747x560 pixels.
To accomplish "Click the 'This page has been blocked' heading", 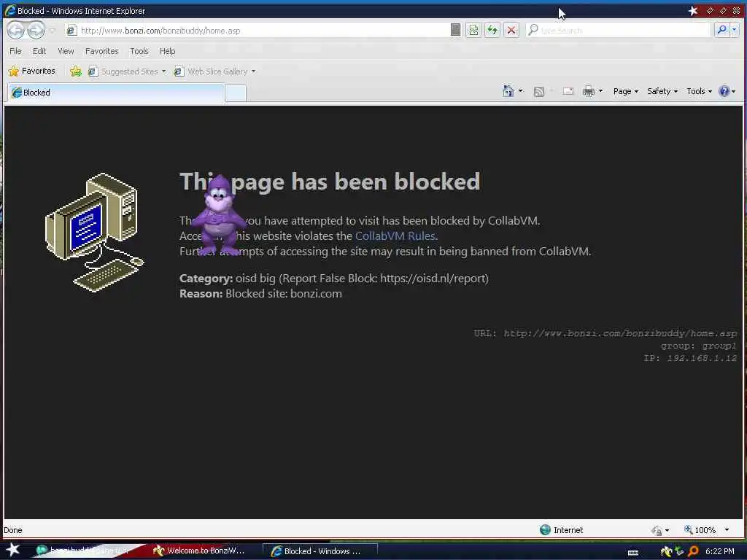I will tap(330, 182).
